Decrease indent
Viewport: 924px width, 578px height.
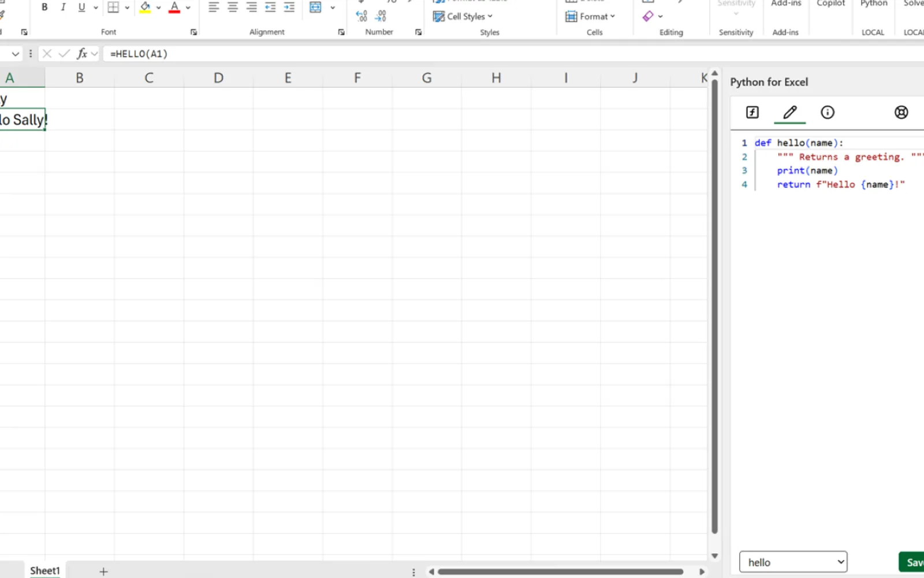pos(270,8)
